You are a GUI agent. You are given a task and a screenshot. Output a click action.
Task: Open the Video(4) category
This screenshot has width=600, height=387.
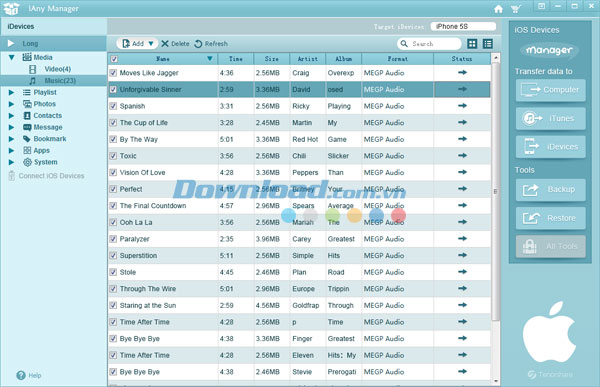click(50, 69)
